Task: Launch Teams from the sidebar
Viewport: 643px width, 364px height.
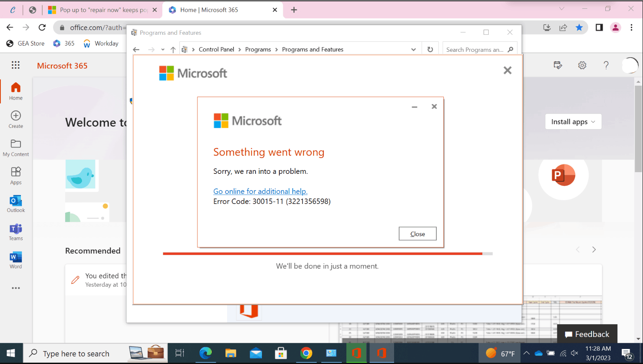Action: (x=16, y=232)
